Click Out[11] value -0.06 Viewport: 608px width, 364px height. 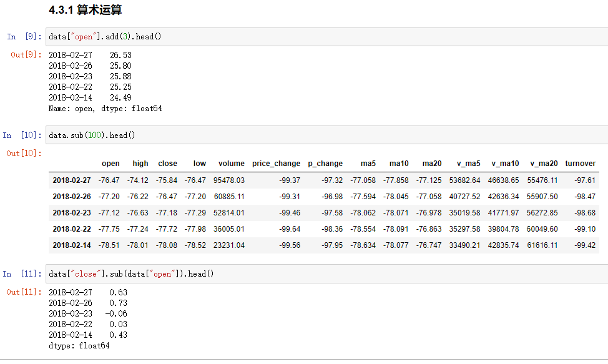pos(116,313)
